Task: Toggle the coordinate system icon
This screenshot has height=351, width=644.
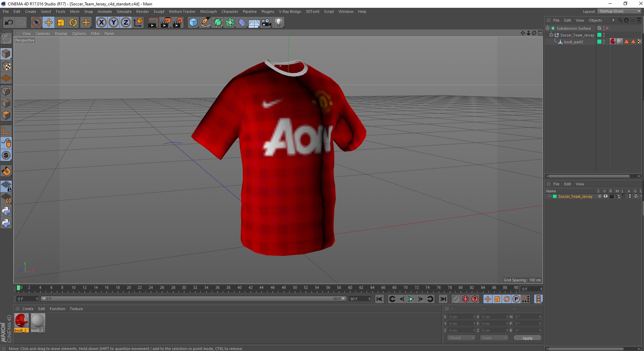Action: pyautogui.click(x=138, y=23)
